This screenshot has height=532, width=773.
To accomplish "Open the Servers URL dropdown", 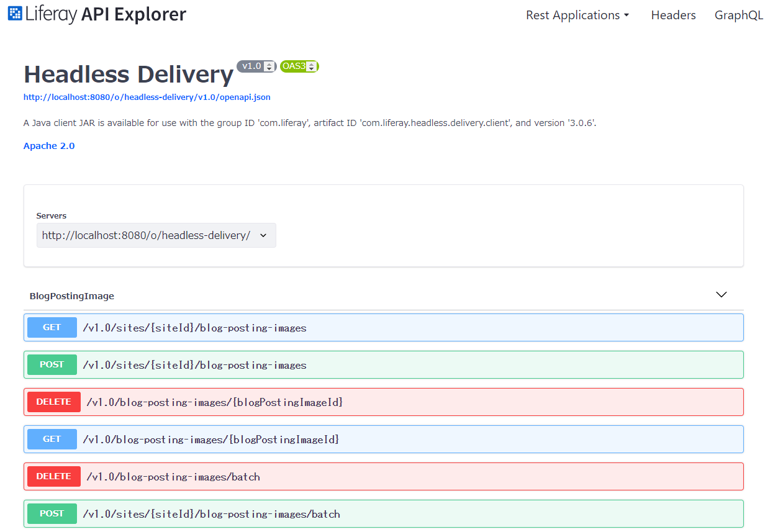I will [x=156, y=235].
